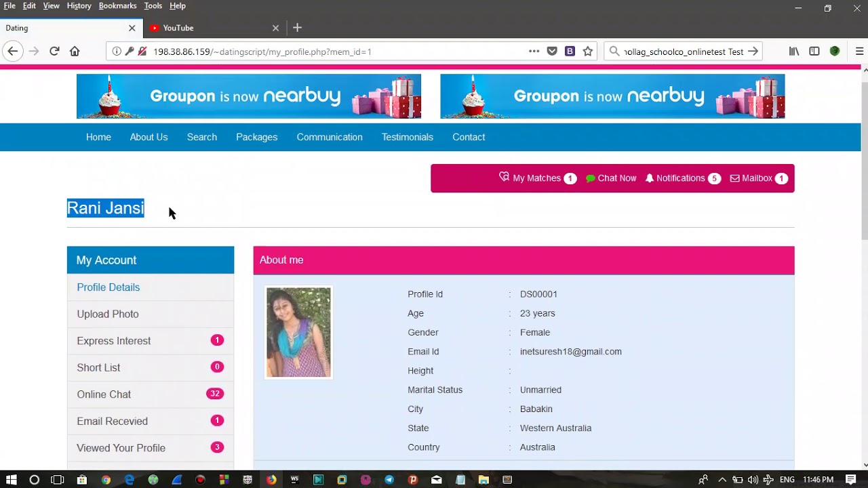Open the Windows Start menu
Image resolution: width=868 pixels, height=488 pixels.
(x=11, y=480)
